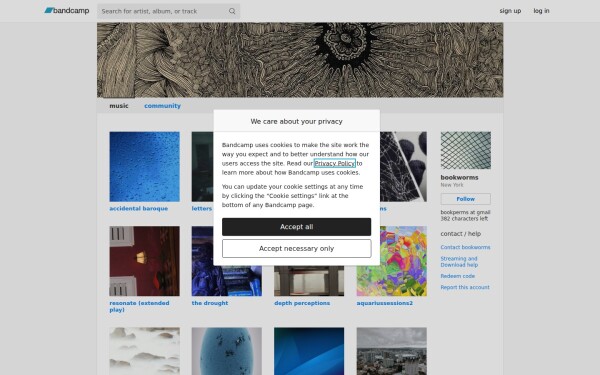Accept all cookies

click(297, 227)
